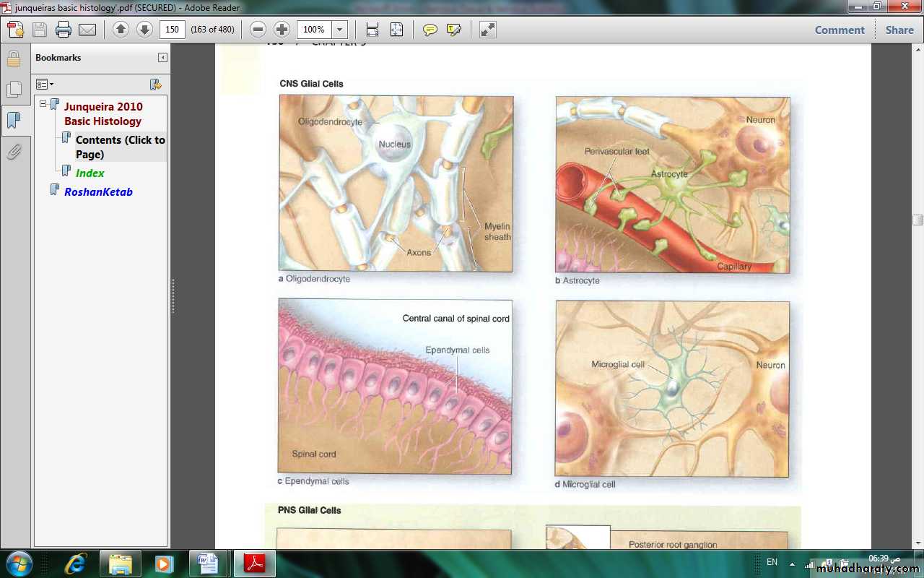Open the RoshanKetab bookmark

click(98, 192)
